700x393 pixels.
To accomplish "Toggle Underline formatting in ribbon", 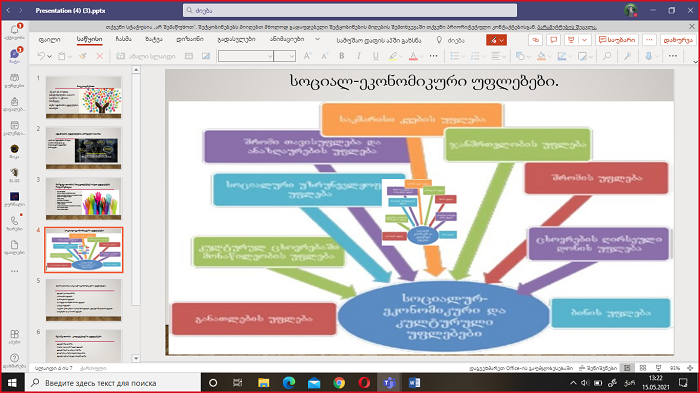I will 375,56.
